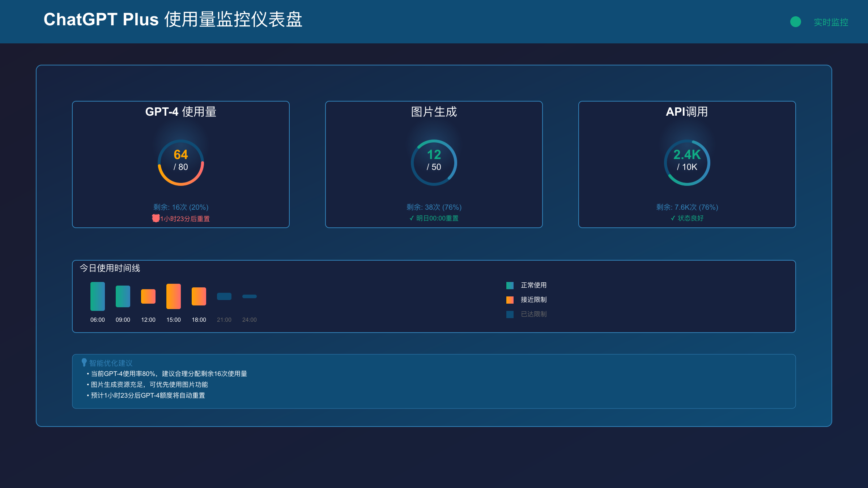Click the 智能优化建议 heading

[111, 363]
